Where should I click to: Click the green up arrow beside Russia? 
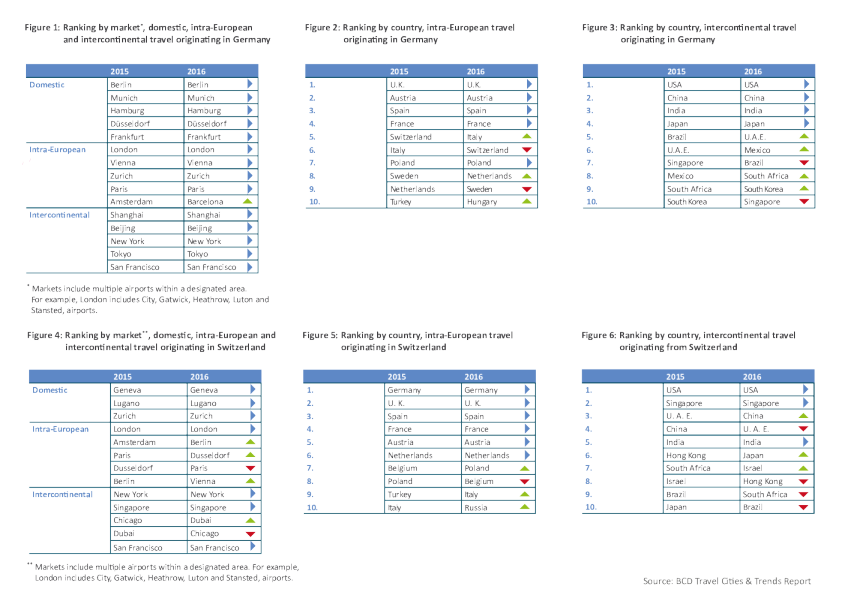pos(526,507)
